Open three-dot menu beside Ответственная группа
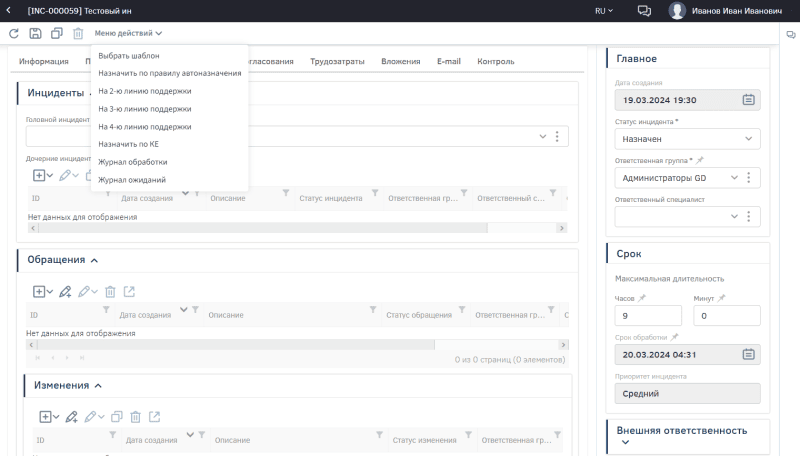800x456 pixels. [x=748, y=177]
